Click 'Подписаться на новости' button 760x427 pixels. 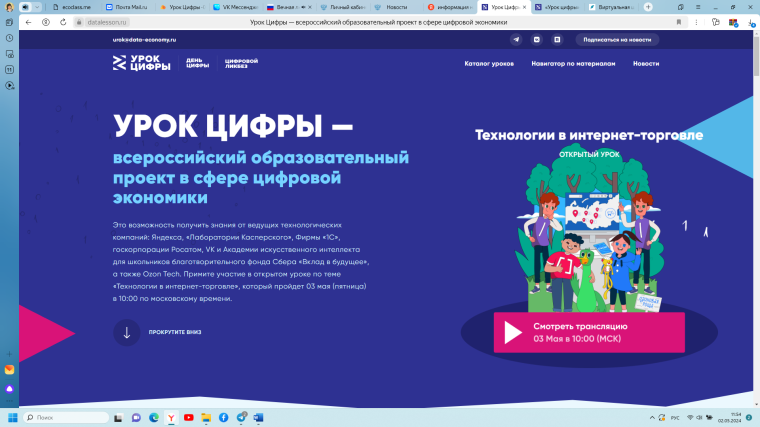(617, 40)
